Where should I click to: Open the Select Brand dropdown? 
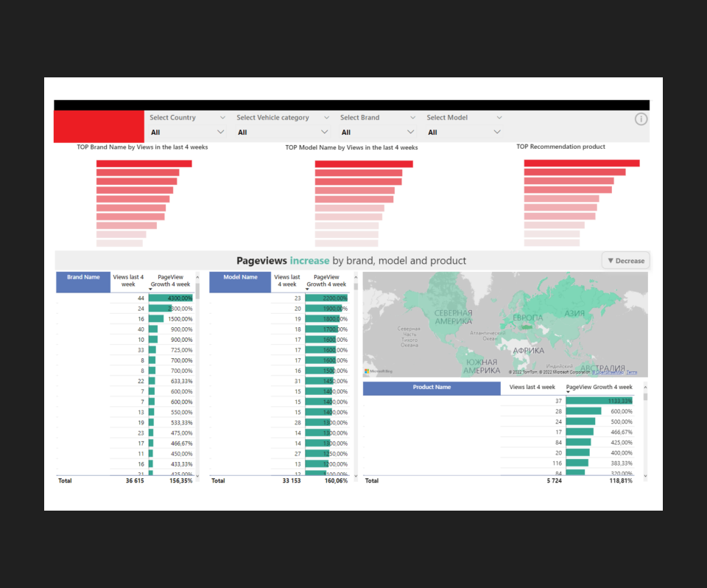click(x=410, y=133)
